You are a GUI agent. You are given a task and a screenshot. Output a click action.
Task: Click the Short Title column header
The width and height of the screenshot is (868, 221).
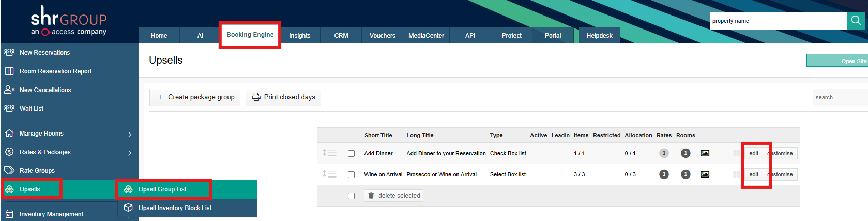378,135
